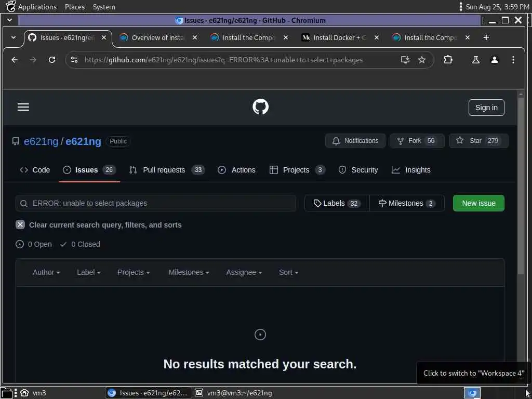Click the search magnifier icon in issues filter
The width and height of the screenshot is (532, 399).
point(24,204)
